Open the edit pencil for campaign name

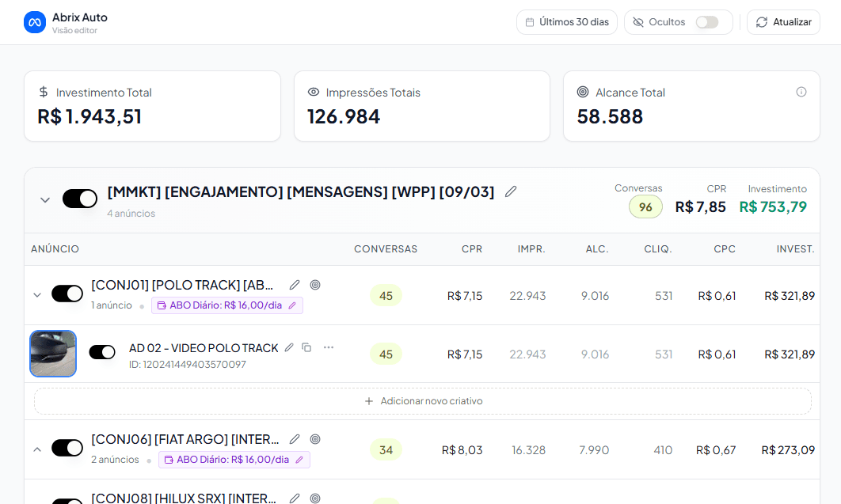511,191
